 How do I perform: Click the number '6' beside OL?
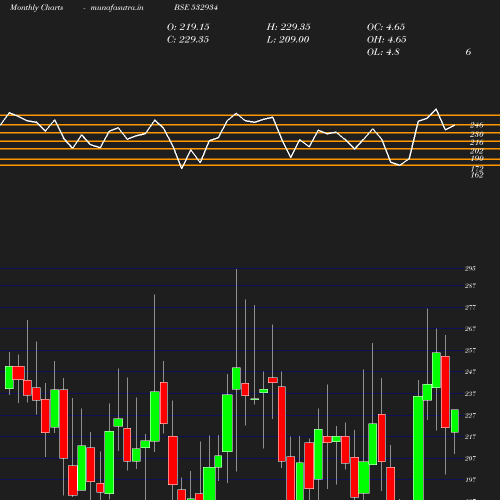pyautogui.click(x=468, y=52)
